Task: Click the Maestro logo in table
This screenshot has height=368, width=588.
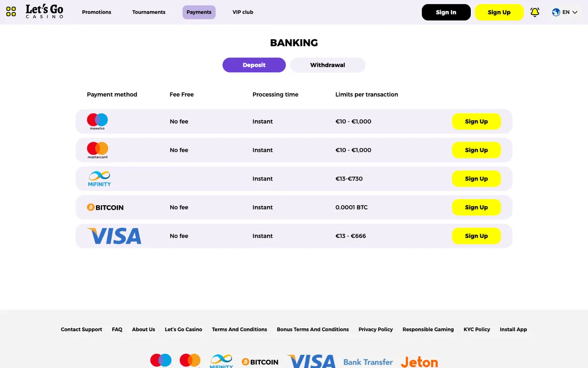Action: coord(97,121)
